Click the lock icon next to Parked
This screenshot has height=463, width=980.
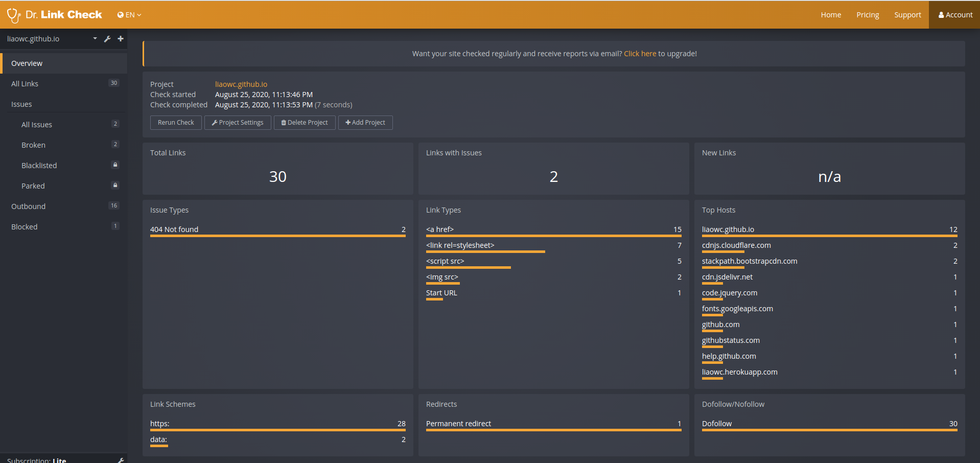tap(115, 186)
